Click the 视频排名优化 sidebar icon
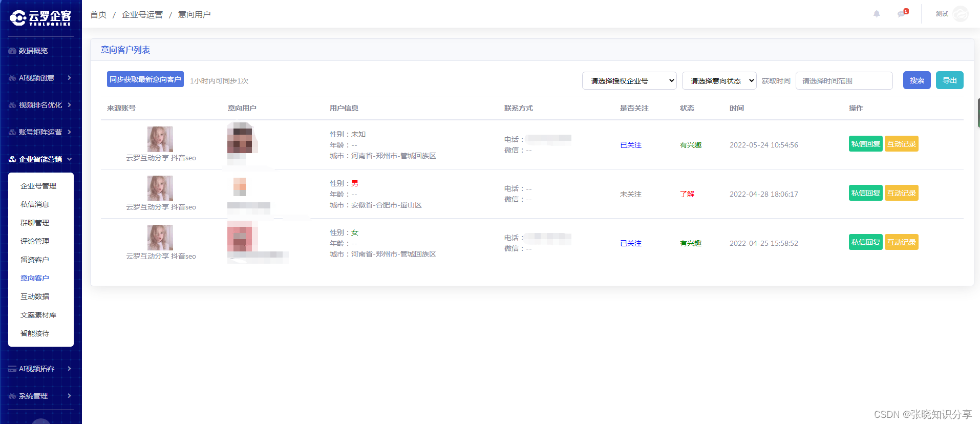 tap(12, 105)
